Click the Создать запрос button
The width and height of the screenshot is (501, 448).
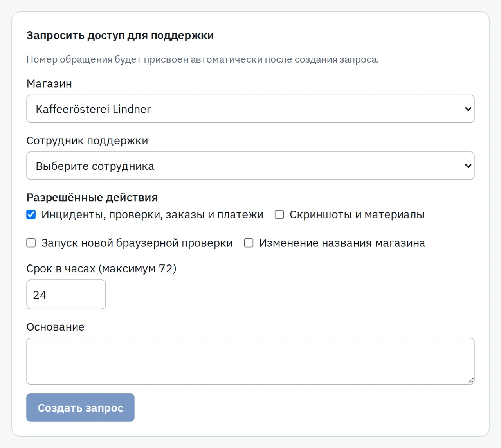tap(80, 407)
